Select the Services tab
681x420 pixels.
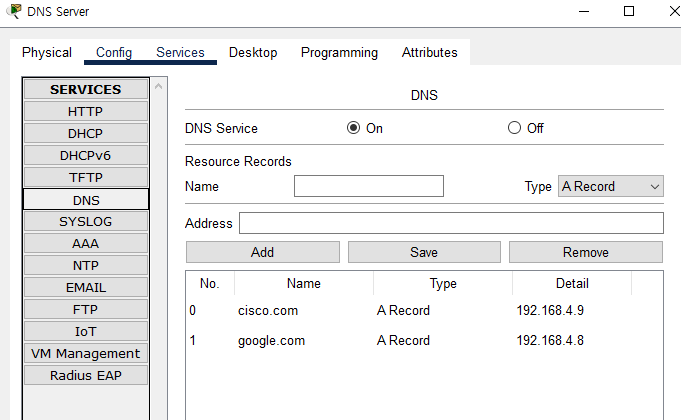coord(180,53)
